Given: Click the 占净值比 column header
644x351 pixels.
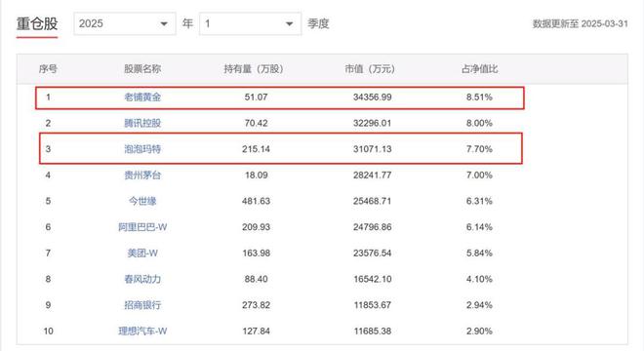Looking at the screenshot, I should (479, 69).
